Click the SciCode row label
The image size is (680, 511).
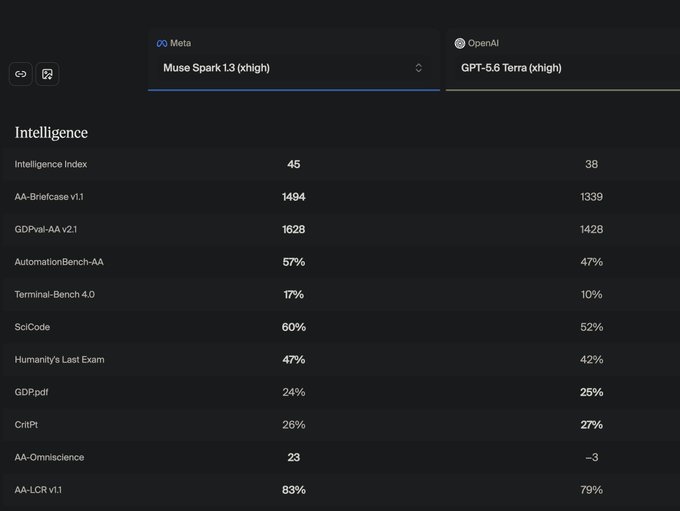click(32, 327)
